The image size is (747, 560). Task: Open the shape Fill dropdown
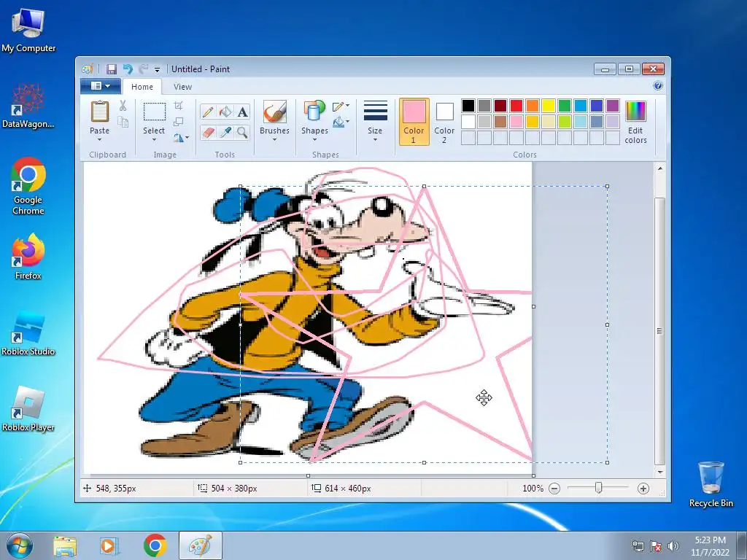(x=341, y=122)
